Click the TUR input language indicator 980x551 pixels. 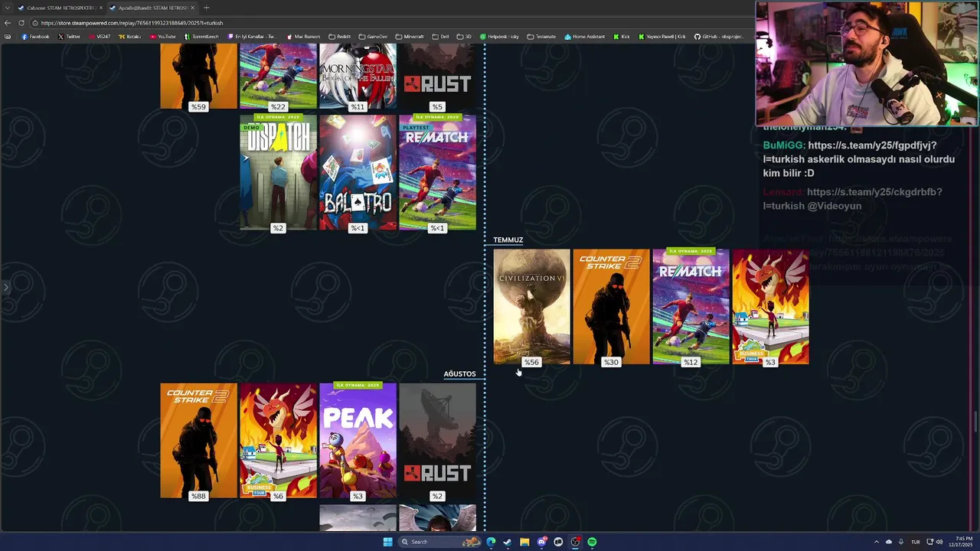coord(915,542)
